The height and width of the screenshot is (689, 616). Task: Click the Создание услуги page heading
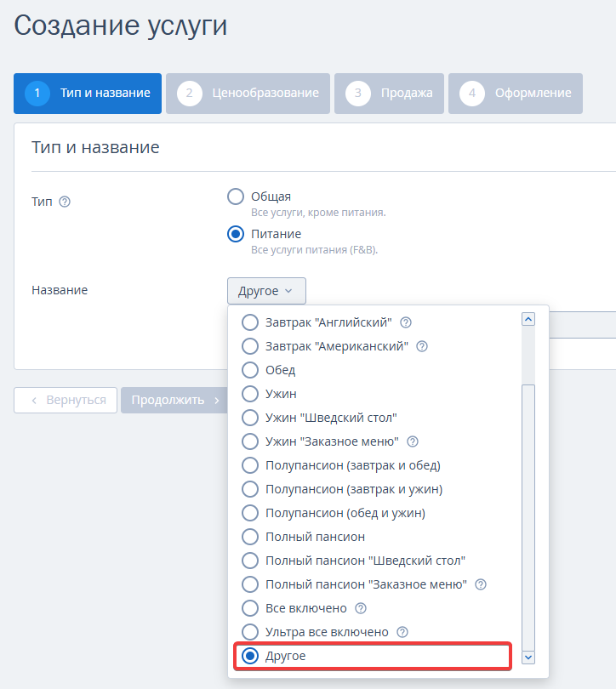pyautogui.click(x=120, y=26)
